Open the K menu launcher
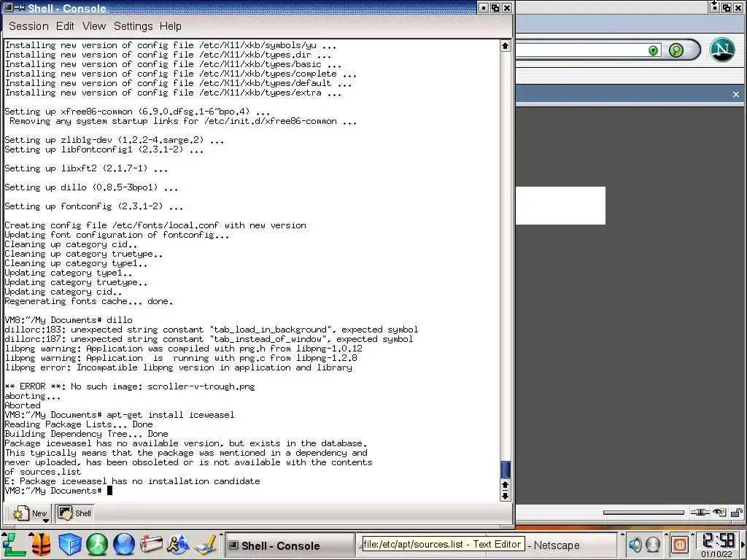747x560 pixels. (13, 544)
